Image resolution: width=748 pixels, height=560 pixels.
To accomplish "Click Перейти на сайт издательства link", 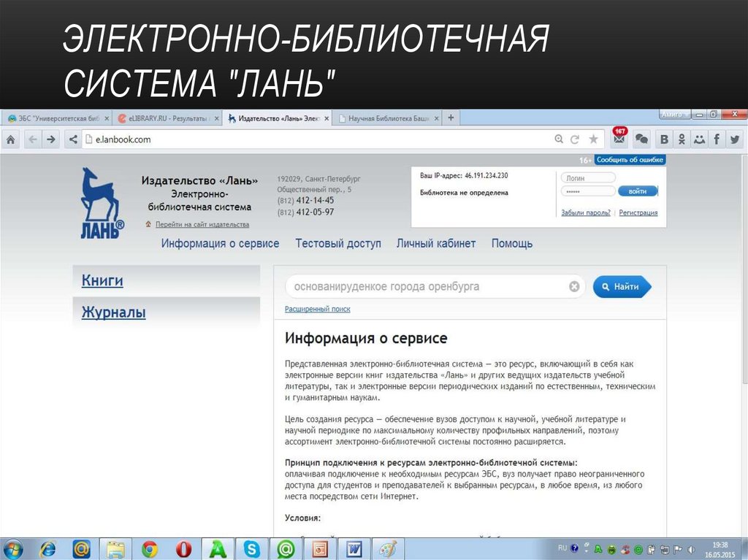I will click(202, 224).
